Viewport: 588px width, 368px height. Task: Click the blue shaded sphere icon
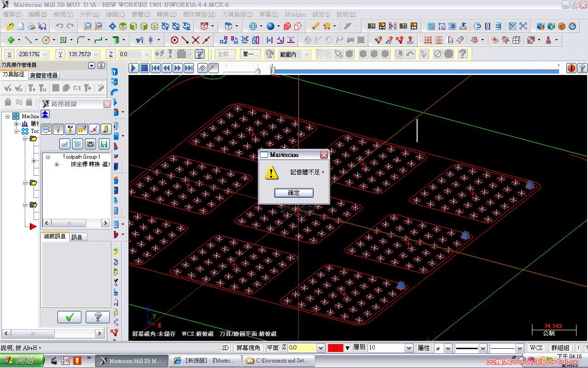point(271,26)
